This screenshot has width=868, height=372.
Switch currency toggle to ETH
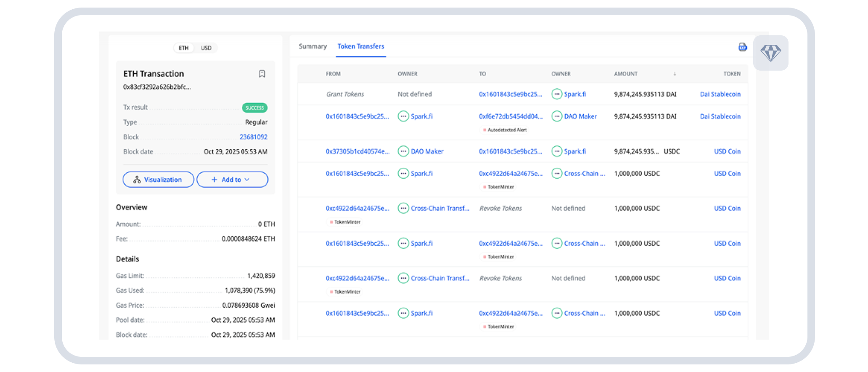pyautogui.click(x=184, y=48)
